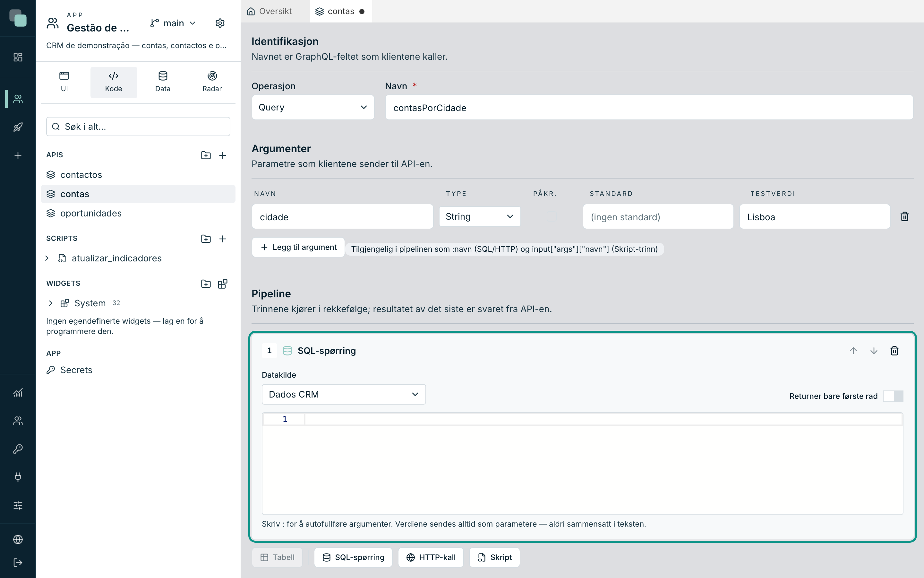The height and width of the screenshot is (578, 924).
Task: Click the Søk i alt search field
Action: (x=138, y=127)
